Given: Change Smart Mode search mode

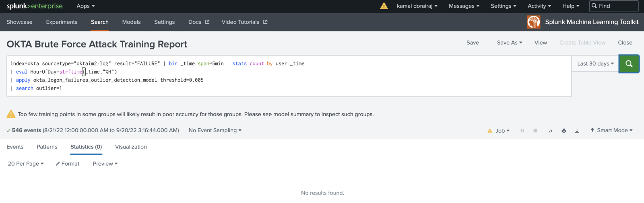Looking at the screenshot, I should 611,130.
